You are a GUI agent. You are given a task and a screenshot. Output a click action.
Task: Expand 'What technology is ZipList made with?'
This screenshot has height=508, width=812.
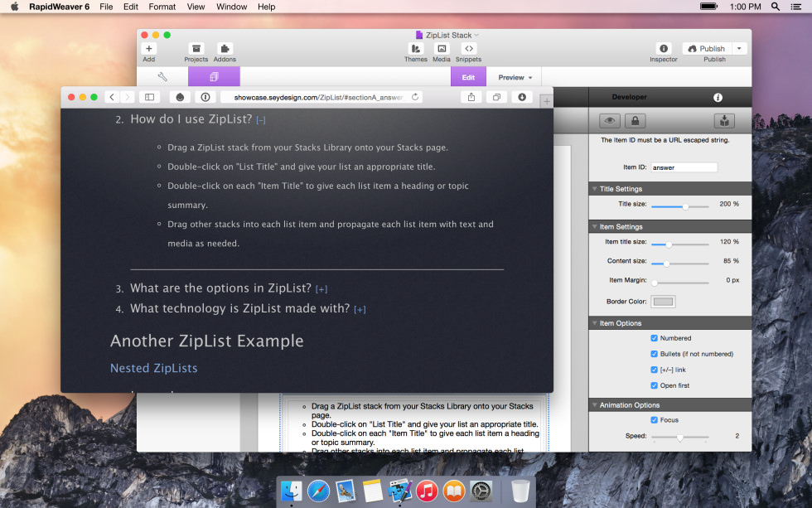pos(360,310)
